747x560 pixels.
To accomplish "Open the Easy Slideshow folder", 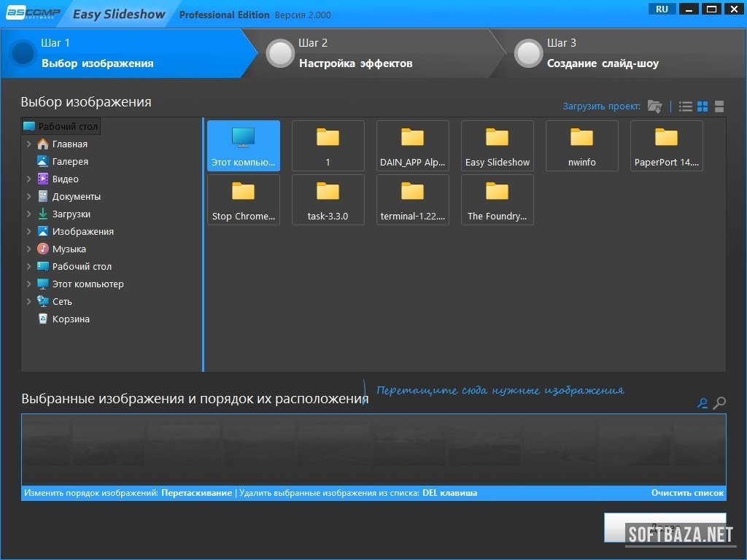I will 498,146.
